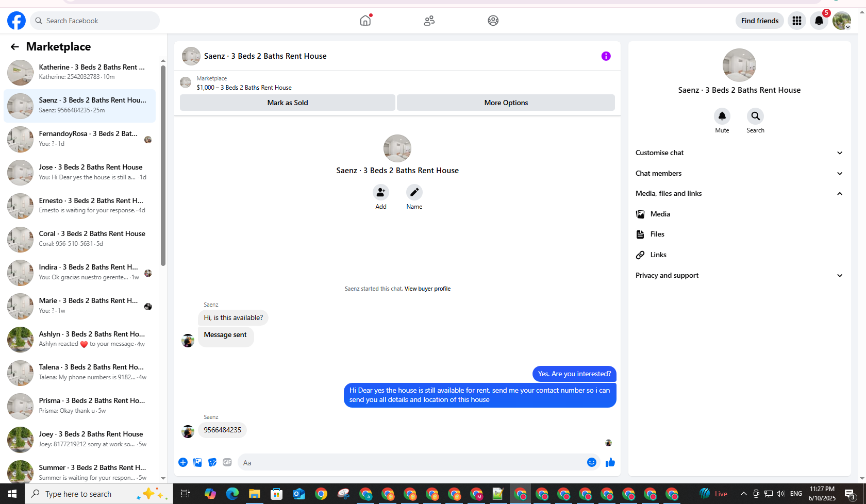The width and height of the screenshot is (866, 504).
Task: Open the Groups icon in top navigation
Action: pyautogui.click(x=493, y=21)
